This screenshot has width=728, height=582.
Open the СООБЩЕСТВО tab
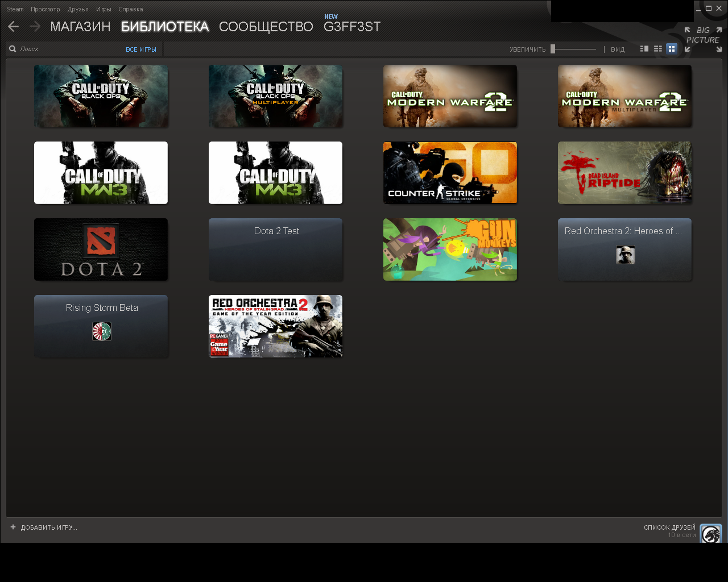[x=266, y=27]
